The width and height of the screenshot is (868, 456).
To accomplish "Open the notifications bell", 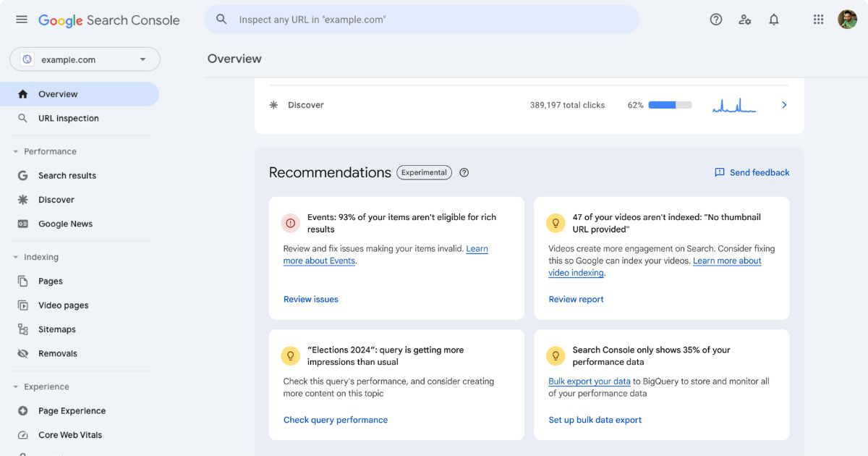I will [x=774, y=20].
